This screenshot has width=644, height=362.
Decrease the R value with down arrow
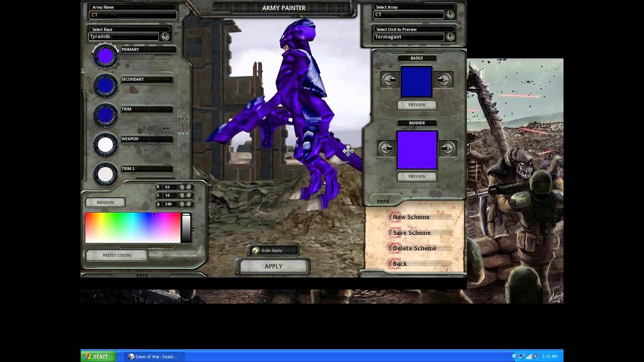tap(189, 187)
